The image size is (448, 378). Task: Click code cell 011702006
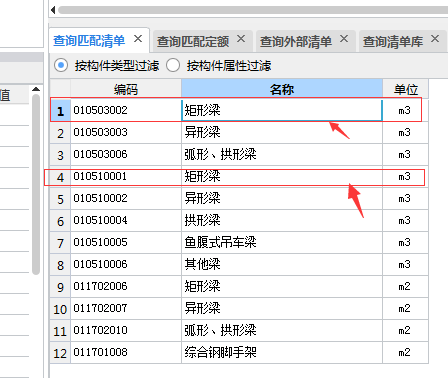[x=126, y=286]
